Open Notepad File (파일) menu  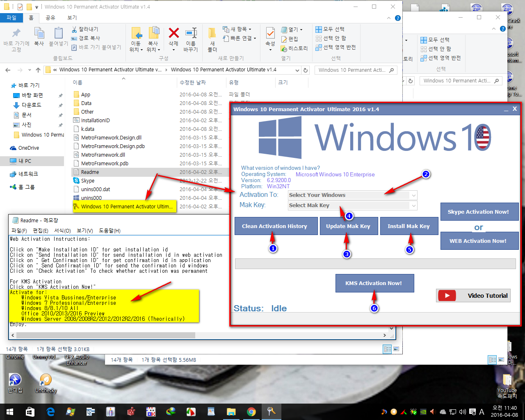tap(19, 231)
